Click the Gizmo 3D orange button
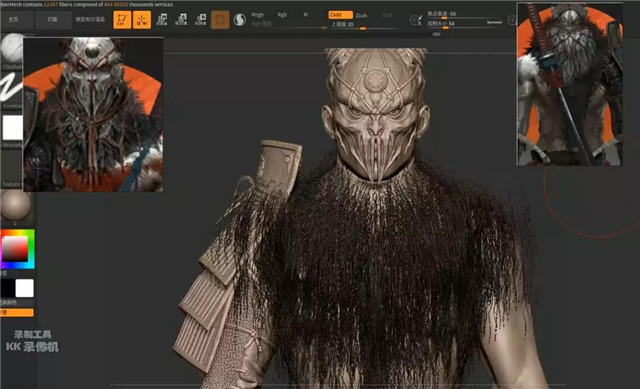640x389 pixels. pos(220,20)
